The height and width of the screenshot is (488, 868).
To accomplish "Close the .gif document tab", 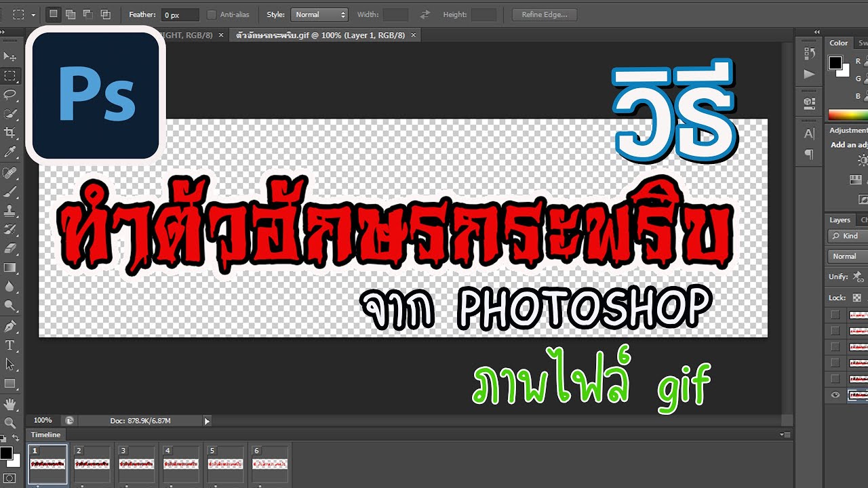I will point(414,35).
